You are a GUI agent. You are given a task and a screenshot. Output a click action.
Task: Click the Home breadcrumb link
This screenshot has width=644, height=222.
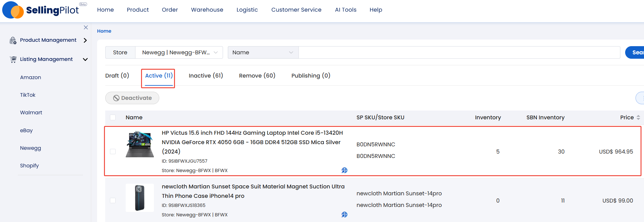click(x=104, y=31)
